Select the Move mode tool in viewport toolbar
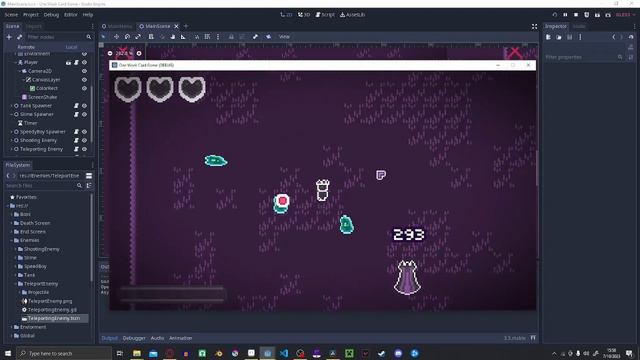This screenshot has height=360, width=640. tap(116, 37)
